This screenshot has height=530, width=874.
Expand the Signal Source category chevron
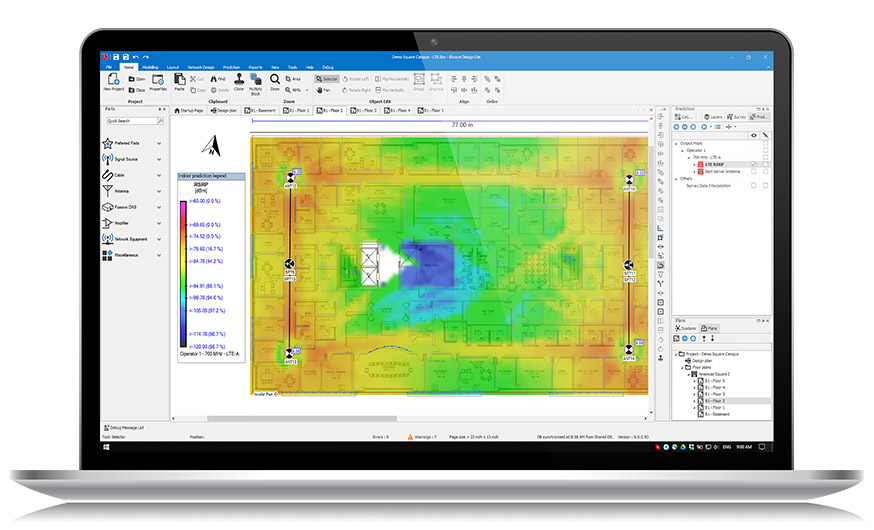click(x=159, y=159)
